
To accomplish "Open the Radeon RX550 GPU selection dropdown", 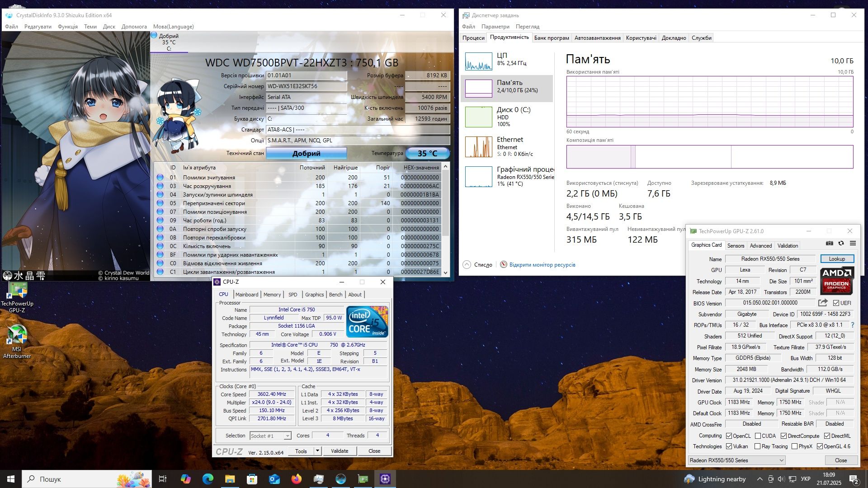I will coord(736,460).
